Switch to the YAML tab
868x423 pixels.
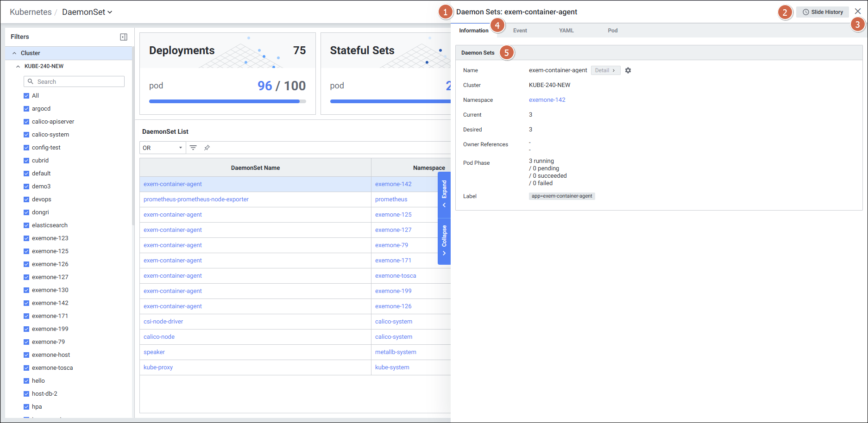566,31
